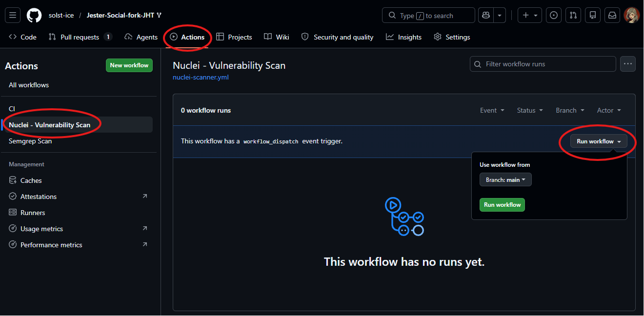Open the nuclei-scanner.yml file link
The width and height of the screenshot is (644, 316).
[201, 77]
